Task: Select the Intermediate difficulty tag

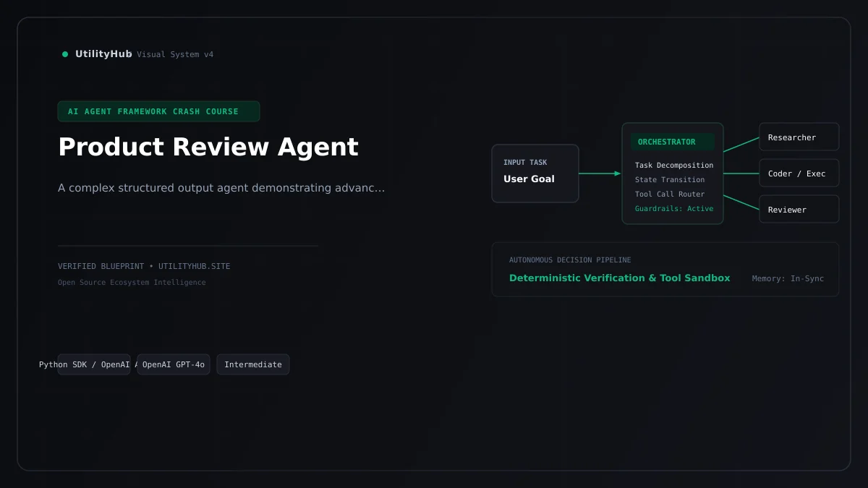Action: (253, 364)
